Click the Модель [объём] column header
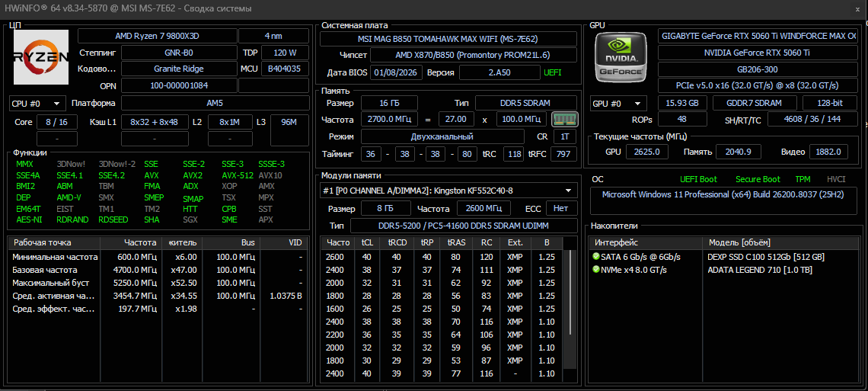The image size is (868, 391). coord(782,242)
